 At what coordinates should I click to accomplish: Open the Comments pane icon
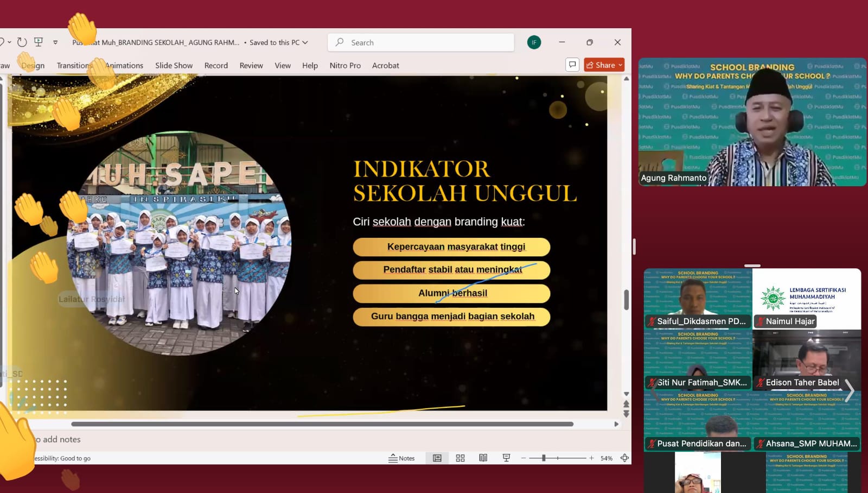(x=572, y=65)
